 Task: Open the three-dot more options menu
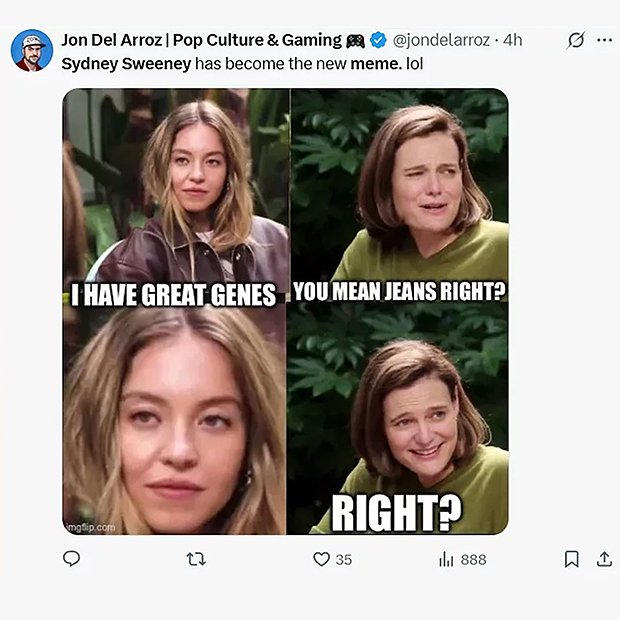click(x=604, y=41)
